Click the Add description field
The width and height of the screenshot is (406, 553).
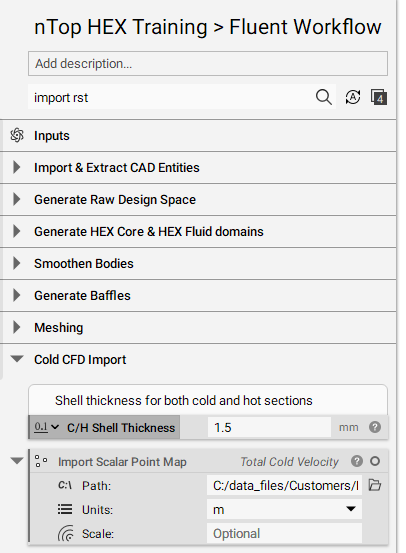pyautogui.click(x=208, y=63)
